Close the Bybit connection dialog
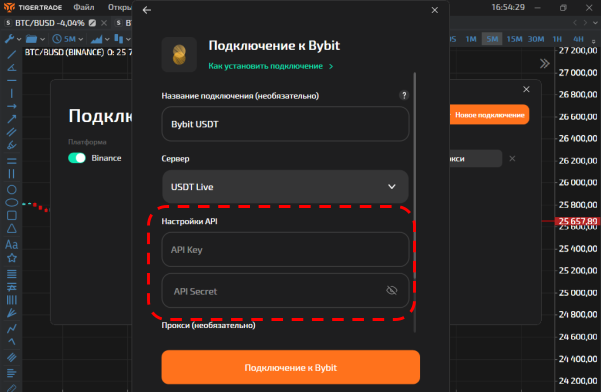Viewport: 601px width, 392px height. point(434,10)
